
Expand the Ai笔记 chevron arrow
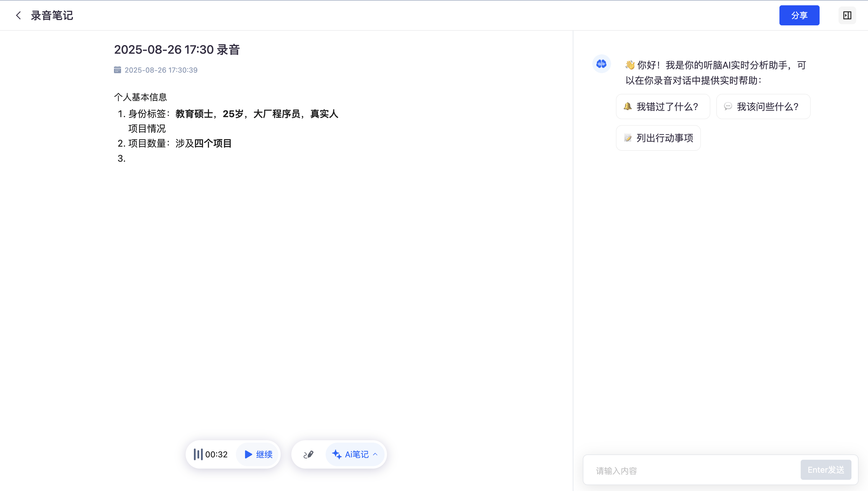coord(375,454)
